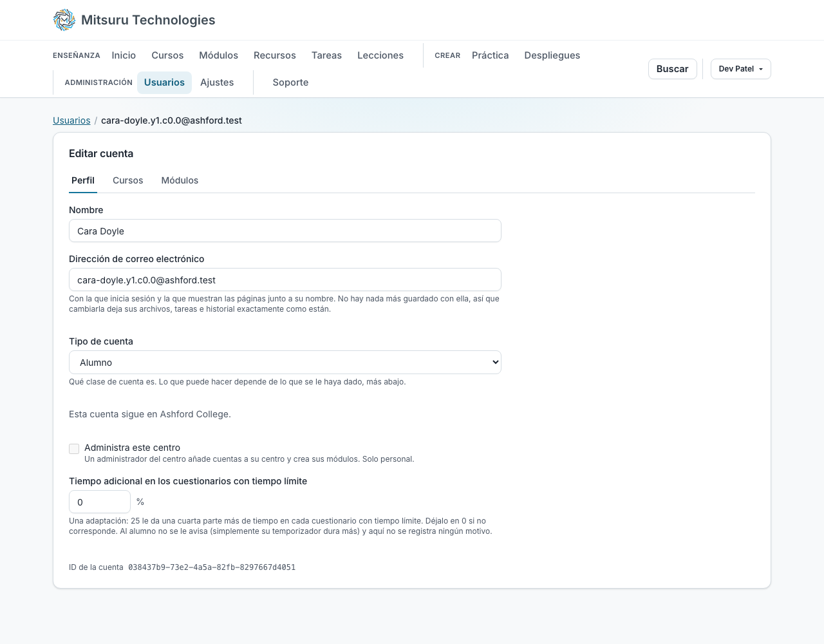Click the Tiempo adicional en los cuestionarios label
This screenshot has height=644, width=824.
click(188, 481)
